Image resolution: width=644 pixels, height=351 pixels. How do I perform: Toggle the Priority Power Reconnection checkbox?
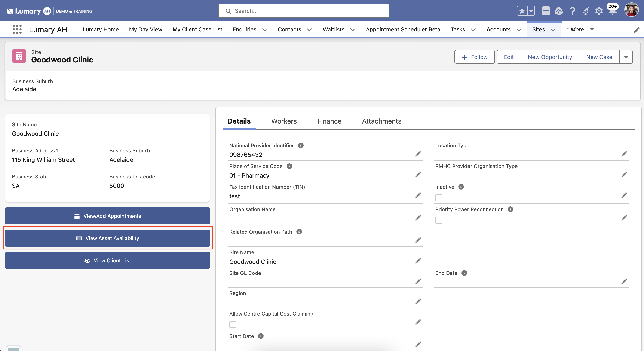(439, 220)
